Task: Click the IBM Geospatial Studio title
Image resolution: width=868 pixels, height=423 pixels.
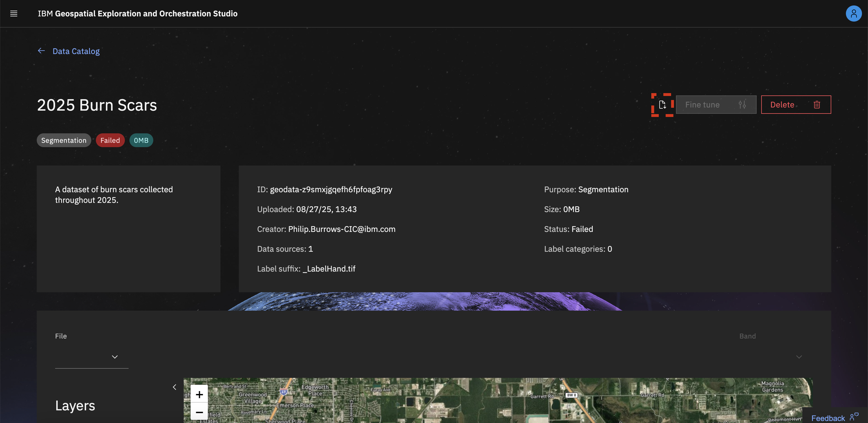Action: point(137,14)
